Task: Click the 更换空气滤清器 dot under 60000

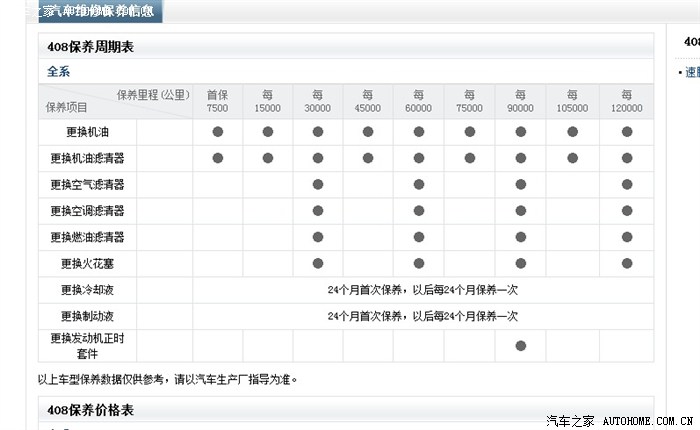Action: coord(419,184)
